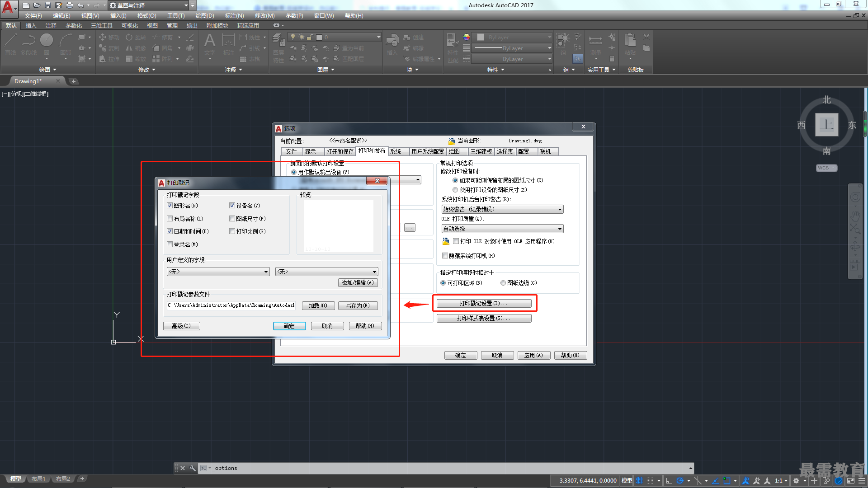
Task: Expand the 绘图 ribbon panel
Action: 47,70
